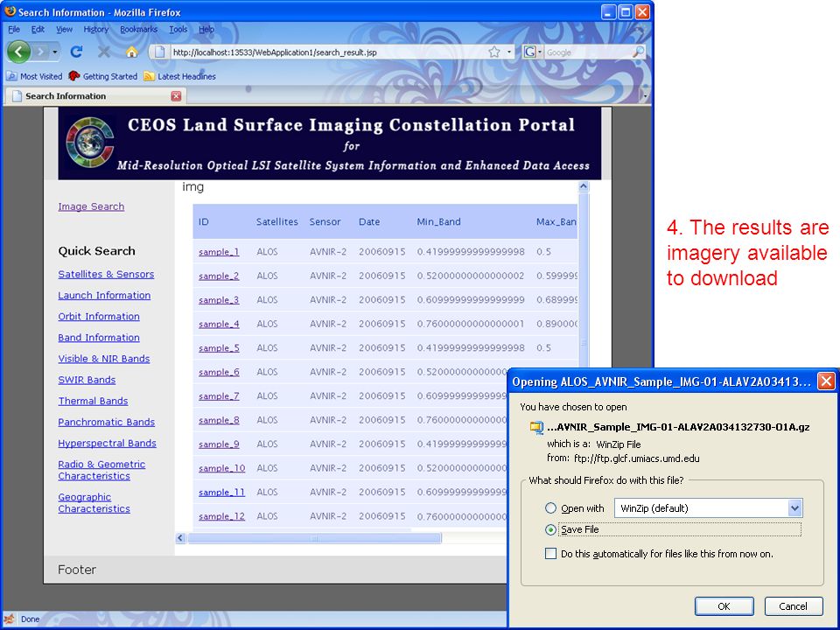Reload the page with the refresh icon
Screen dimensions: 840x630
coord(77,52)
